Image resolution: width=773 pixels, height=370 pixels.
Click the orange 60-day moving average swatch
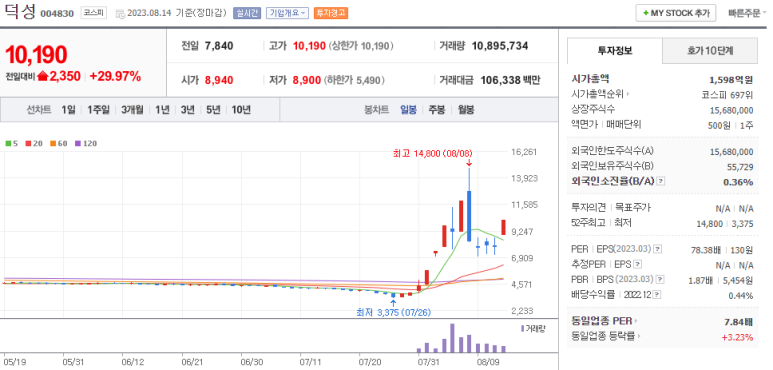(x=53, y=143)
